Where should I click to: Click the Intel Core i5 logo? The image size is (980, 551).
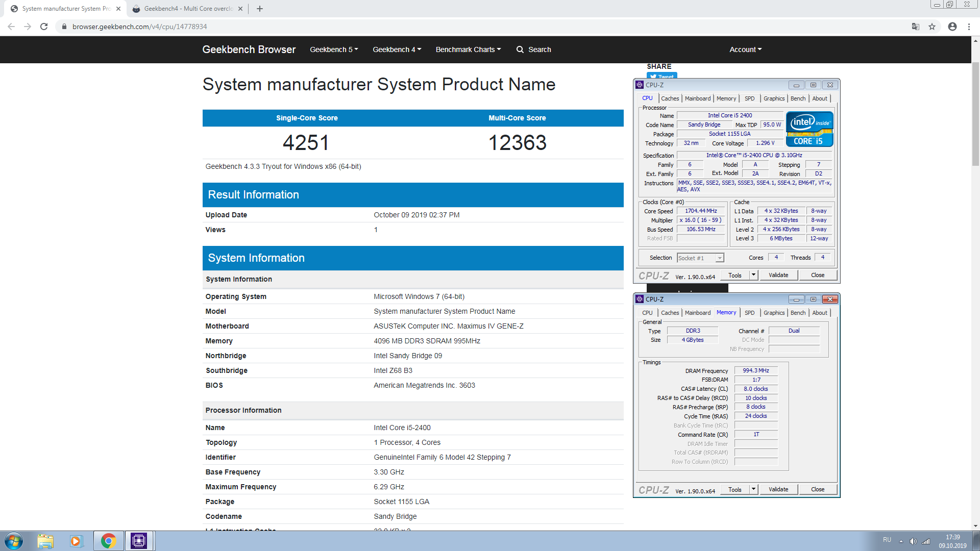click(x=810, y=129)
